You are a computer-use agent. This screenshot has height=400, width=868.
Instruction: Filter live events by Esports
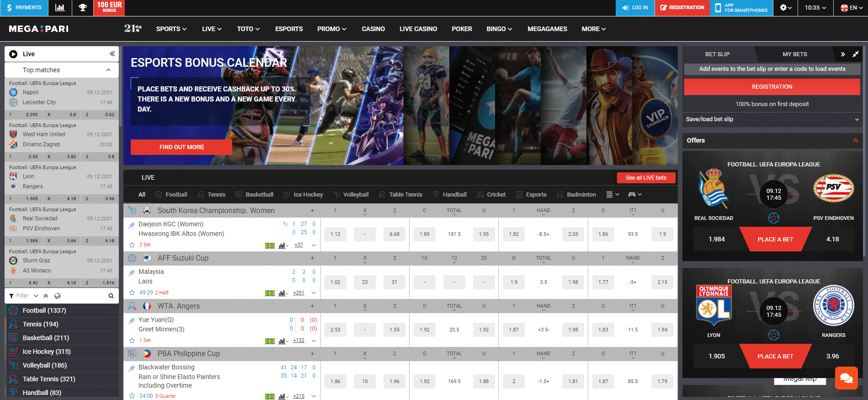[531, 194]
